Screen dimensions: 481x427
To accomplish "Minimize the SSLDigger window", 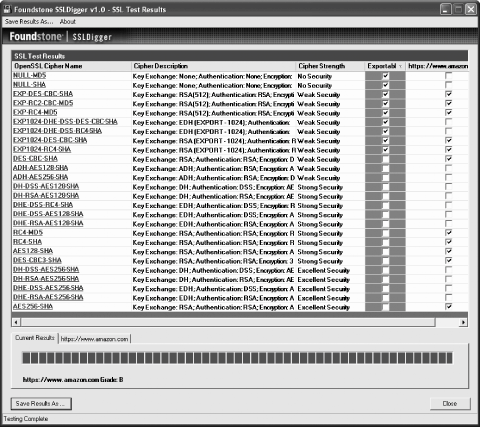I will tap(446, 9).
